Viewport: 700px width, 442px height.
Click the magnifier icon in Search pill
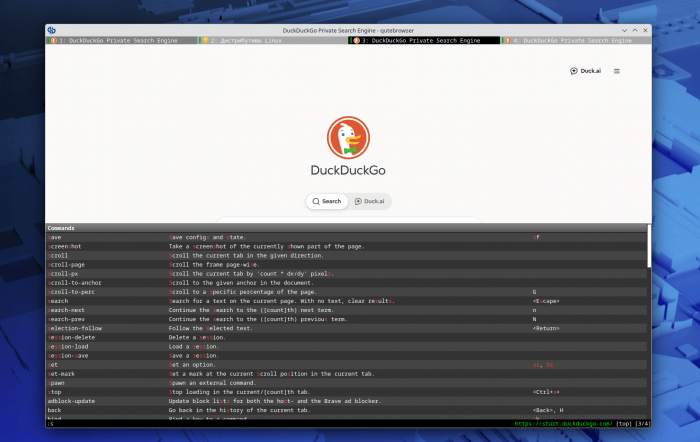tap(316, 201)
